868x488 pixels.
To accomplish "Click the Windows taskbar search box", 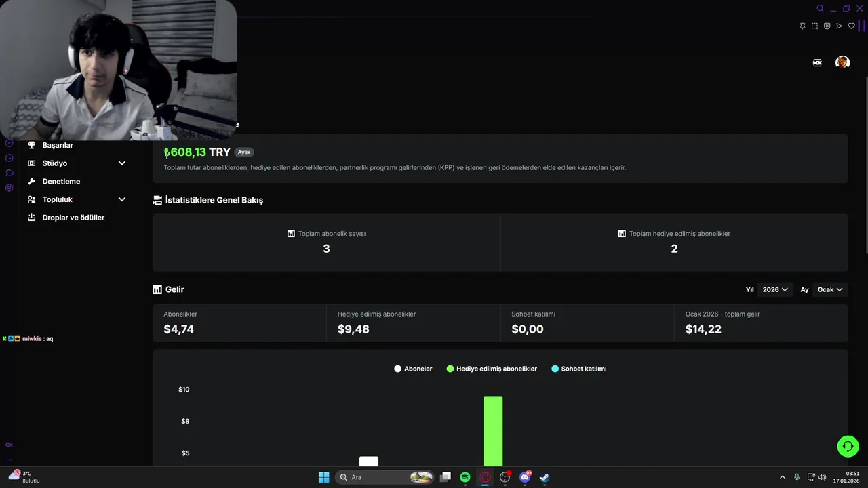I will point(385,477).
